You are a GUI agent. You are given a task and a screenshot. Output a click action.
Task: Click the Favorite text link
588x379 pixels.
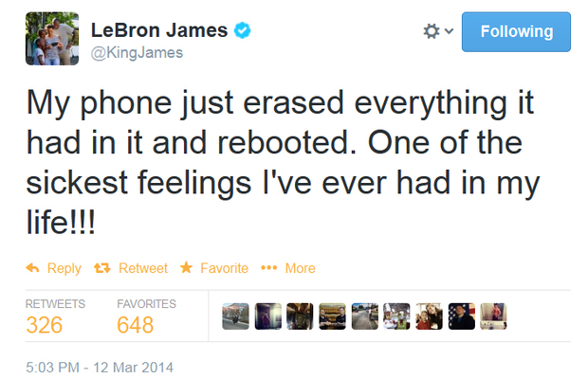tap(224, 268)
